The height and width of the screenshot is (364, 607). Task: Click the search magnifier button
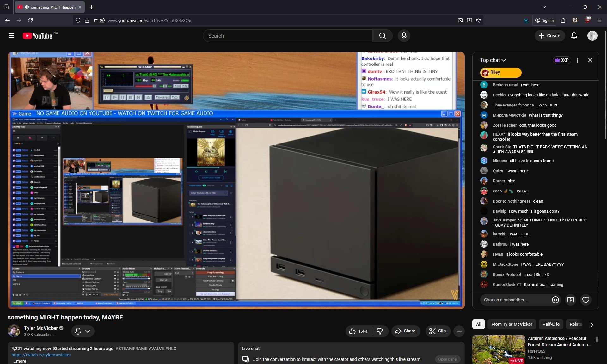382,36
